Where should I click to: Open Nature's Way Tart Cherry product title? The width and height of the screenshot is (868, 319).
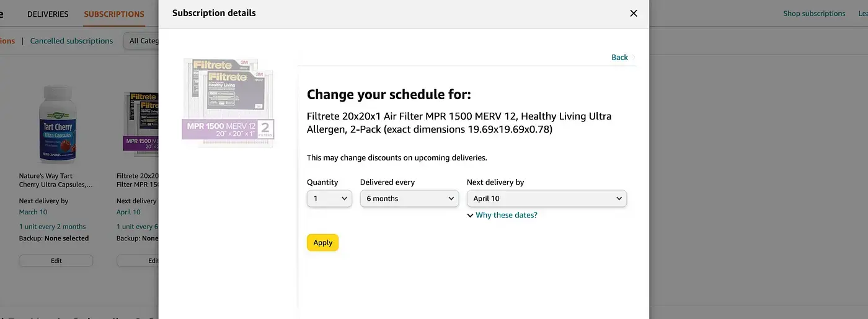click(56, 180)
